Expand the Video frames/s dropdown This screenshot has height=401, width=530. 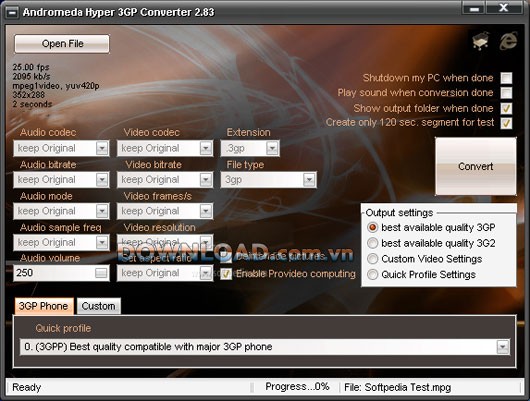click(206, 211)
